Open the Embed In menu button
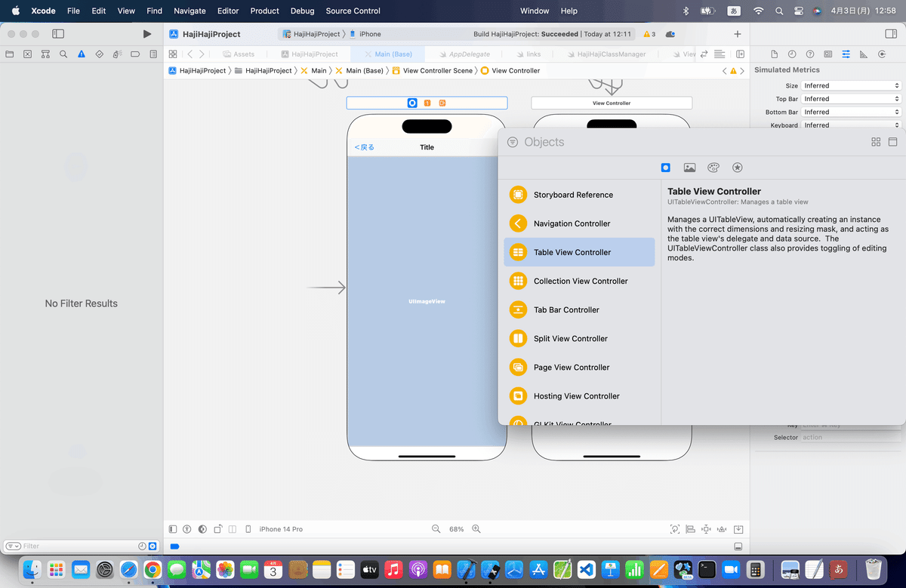The height and width of the screenshot is (588, 906). 738,529
